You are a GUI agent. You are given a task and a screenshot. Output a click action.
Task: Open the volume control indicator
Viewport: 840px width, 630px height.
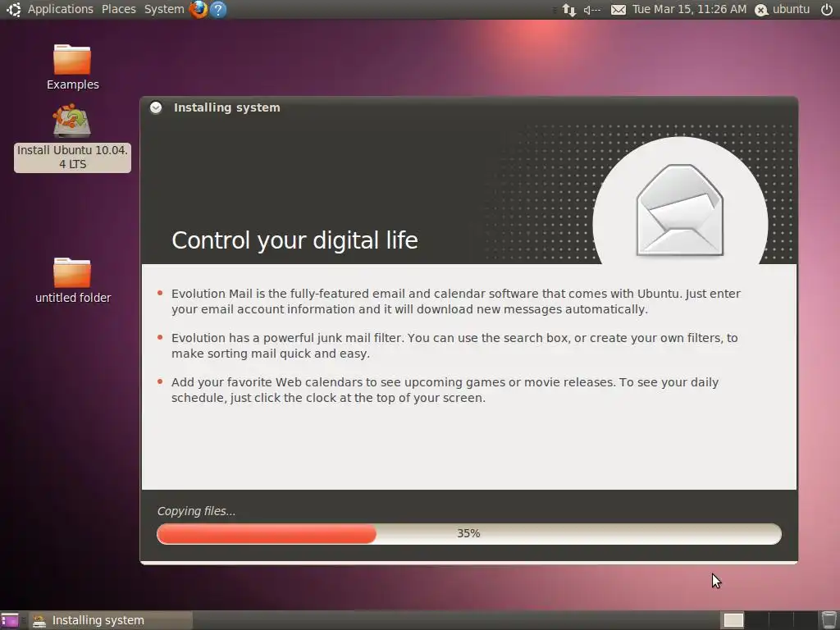coord(592,10)
